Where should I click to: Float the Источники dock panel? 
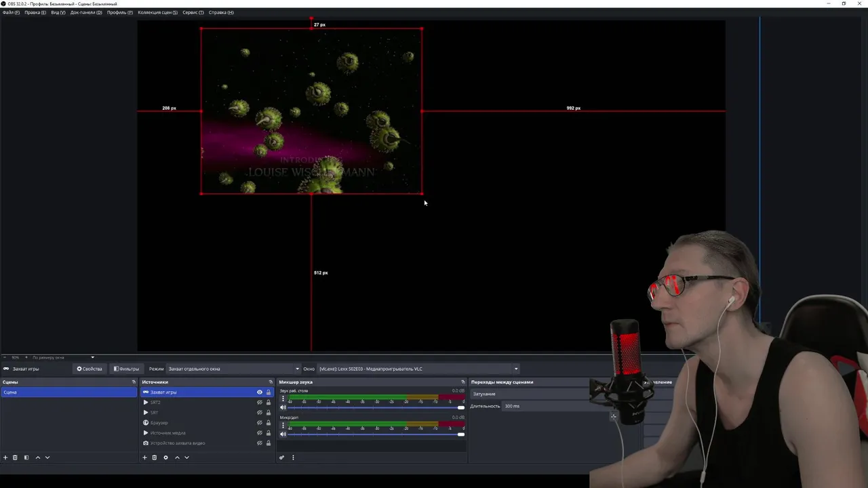[x=271, y=382]
